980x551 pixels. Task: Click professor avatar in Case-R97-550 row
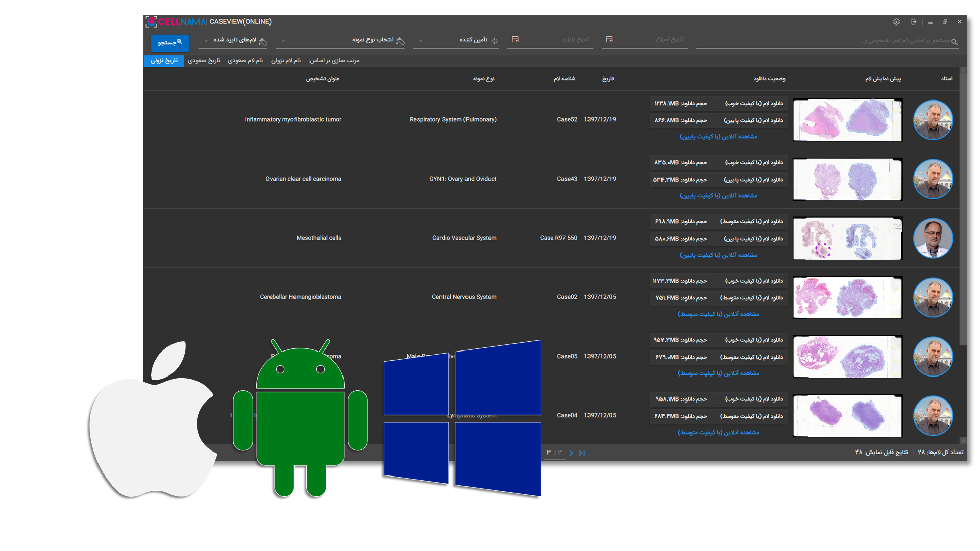coord(933,238)
